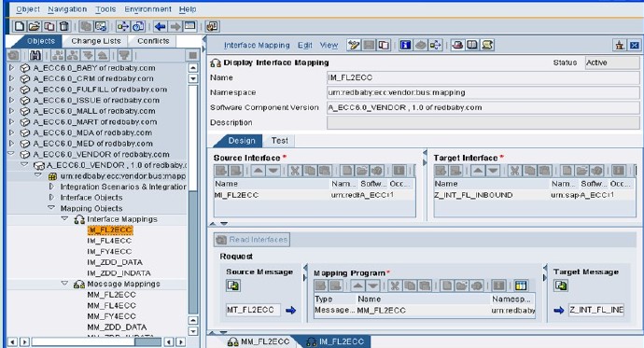Click the Where-Used icon in Interface Mapping toolbar
644x348 pixels.
[435, 45]
